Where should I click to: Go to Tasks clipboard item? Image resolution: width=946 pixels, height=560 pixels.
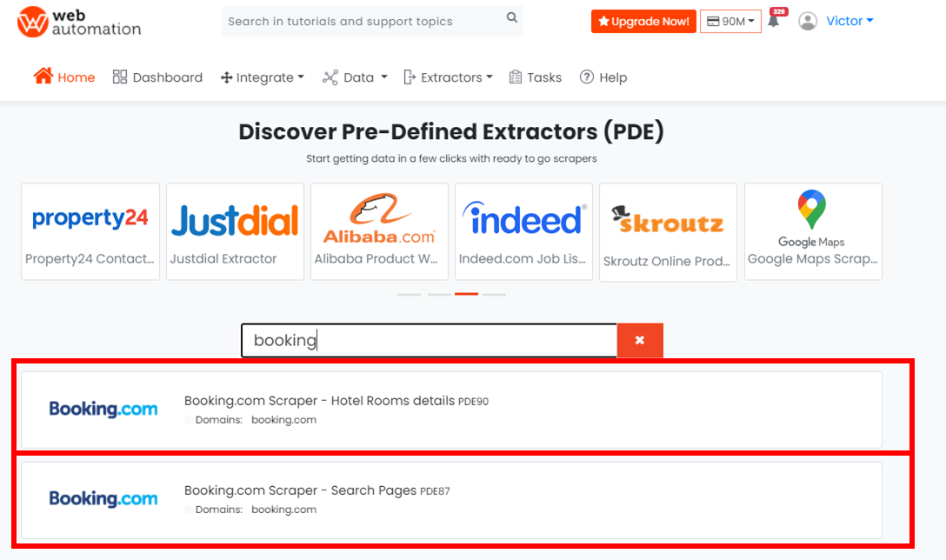(535, 77)
